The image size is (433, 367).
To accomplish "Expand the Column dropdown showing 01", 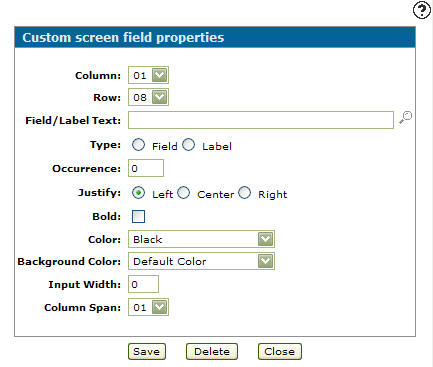I will [x=148, y=75].
